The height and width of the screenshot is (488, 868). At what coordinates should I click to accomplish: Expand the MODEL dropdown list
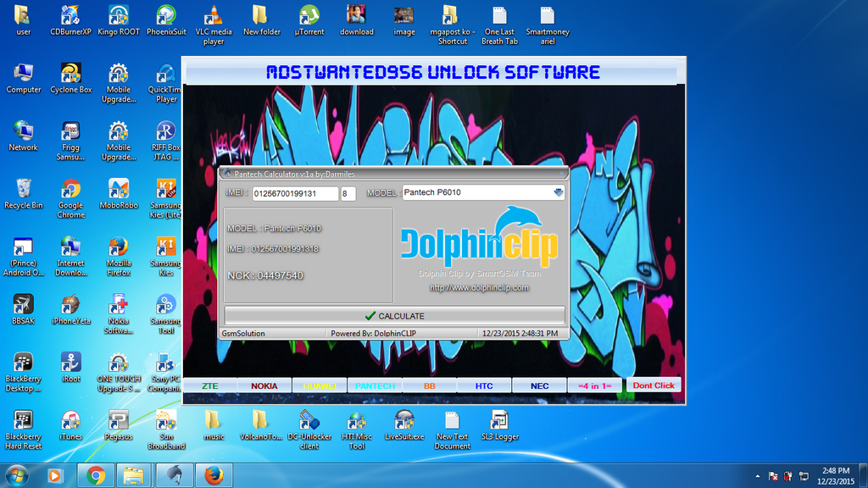point(558,192)
